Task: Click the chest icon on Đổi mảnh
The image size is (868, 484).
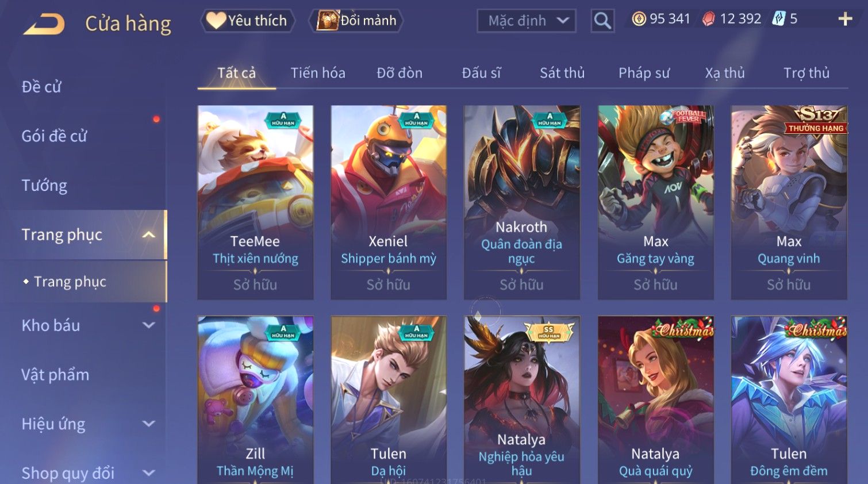Action: [x=328, y=21]
